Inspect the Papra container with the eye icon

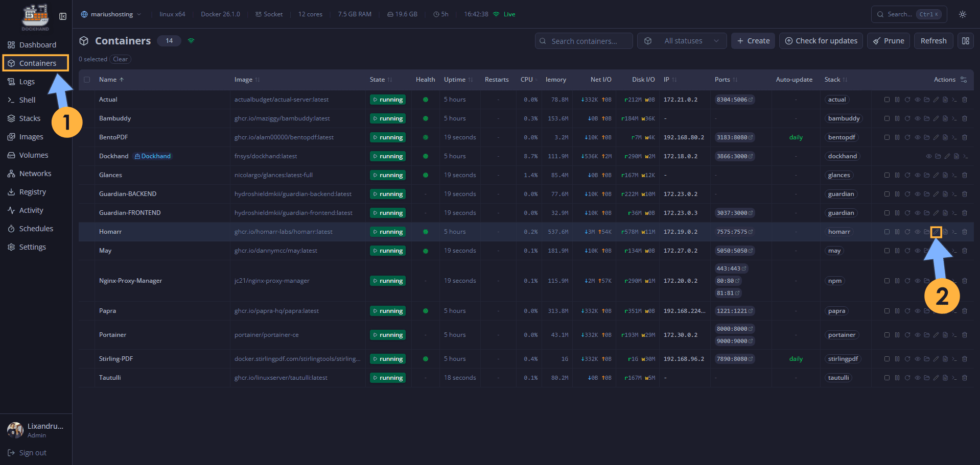click(x=918, y=310)
